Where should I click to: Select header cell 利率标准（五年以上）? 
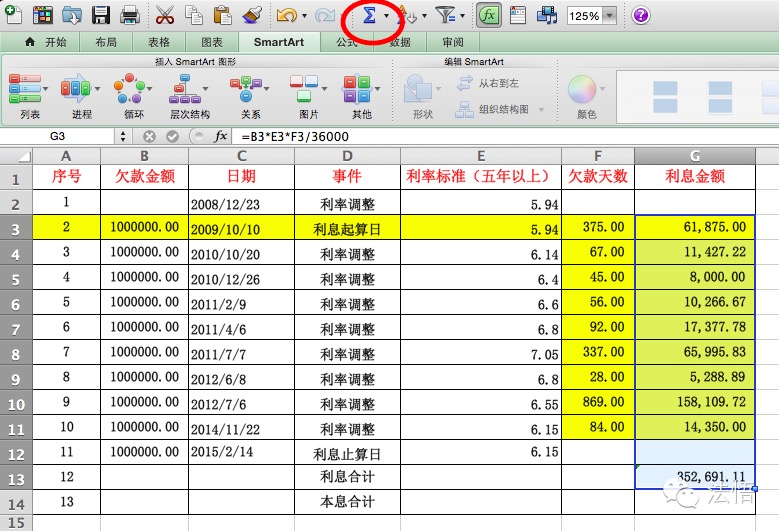(481, 177)
